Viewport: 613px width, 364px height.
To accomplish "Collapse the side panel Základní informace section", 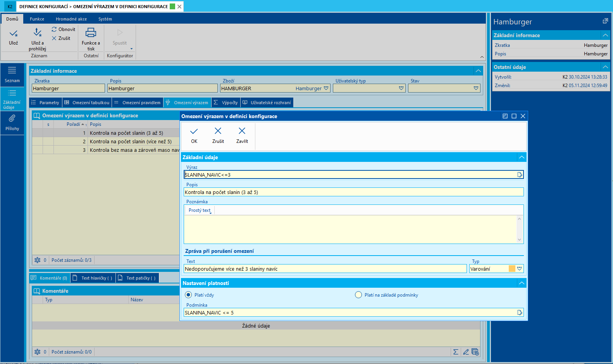I will (605, 35).
